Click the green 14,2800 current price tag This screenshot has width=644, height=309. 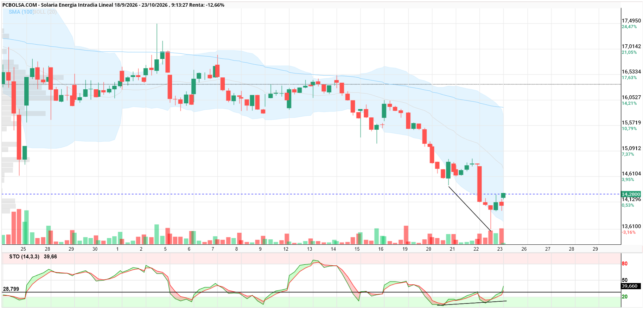631,194
